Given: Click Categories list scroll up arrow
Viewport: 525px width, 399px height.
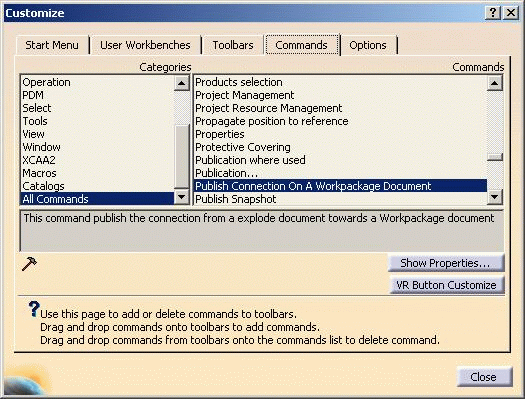Looking at the screenshot, I should click(182, 83).
